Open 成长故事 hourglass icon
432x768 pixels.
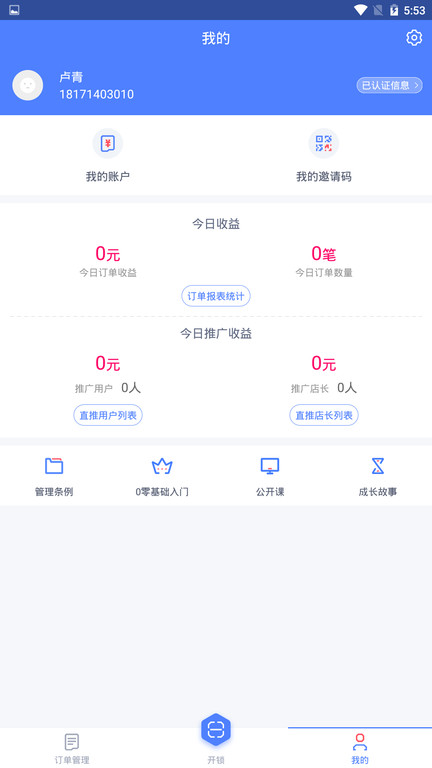pyautogui.click(x=378, y=466)
